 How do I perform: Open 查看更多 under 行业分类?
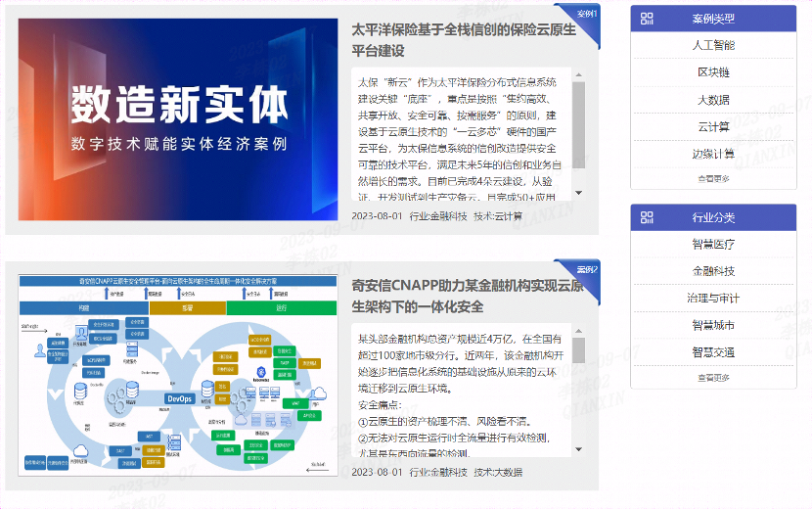pos(713,378)
